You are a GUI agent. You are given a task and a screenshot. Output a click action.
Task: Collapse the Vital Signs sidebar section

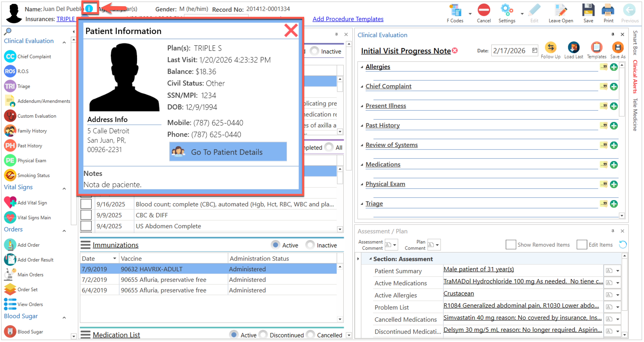tap(64, 189)
